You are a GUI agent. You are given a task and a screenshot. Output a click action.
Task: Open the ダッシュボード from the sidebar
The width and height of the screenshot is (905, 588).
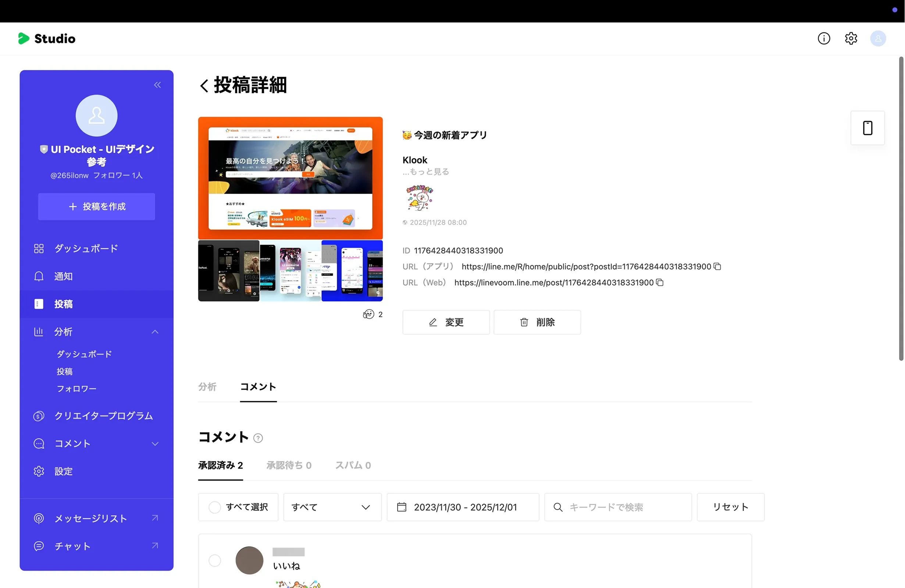click(x=86, y=248)
